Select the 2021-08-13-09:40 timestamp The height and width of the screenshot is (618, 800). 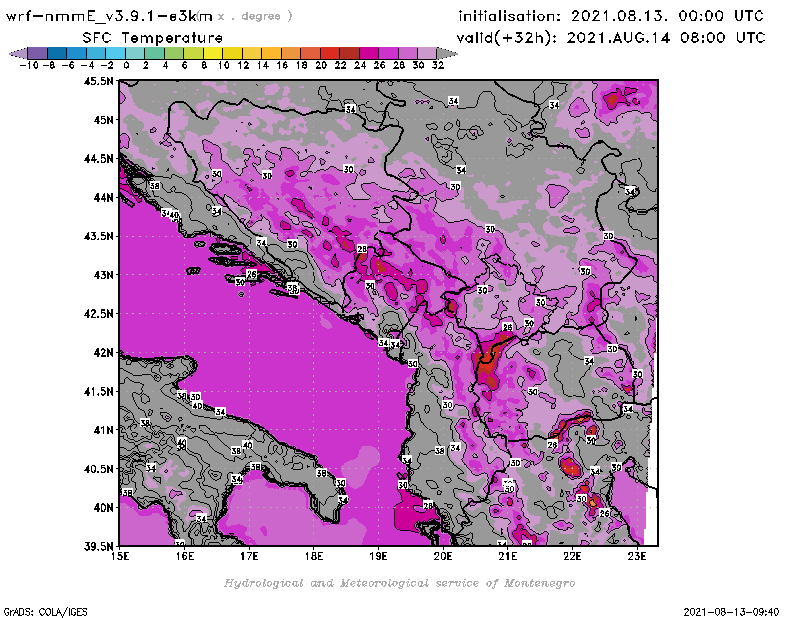click(731, 612)
